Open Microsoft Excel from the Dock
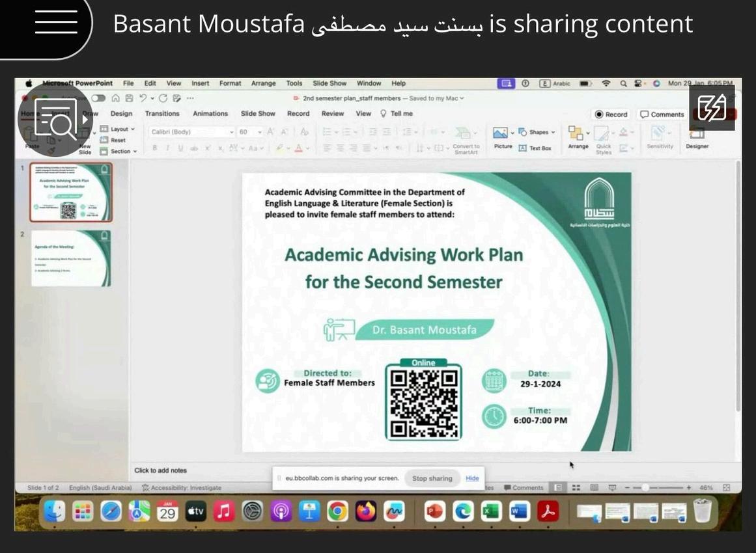The width and height of the screenshot is (756, 553). [x=490, y=511]
